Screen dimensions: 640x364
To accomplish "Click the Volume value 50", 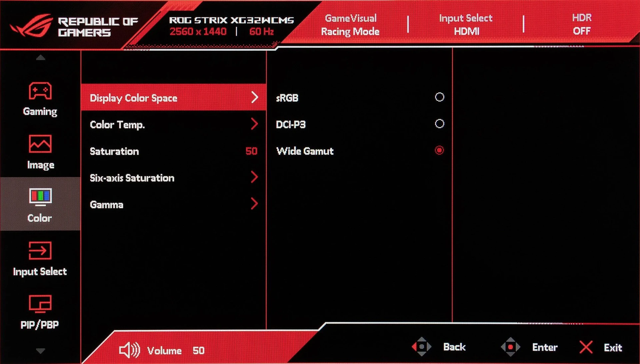I will [x=199, y=350].
